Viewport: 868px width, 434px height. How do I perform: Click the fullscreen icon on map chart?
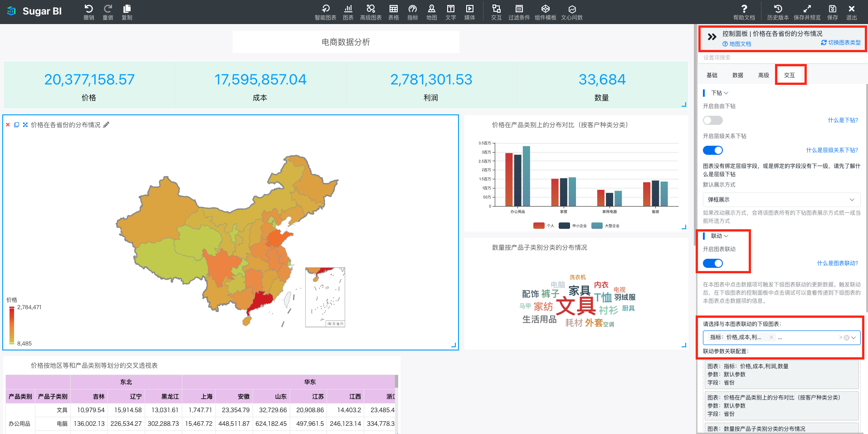click(x=25, y=125)
